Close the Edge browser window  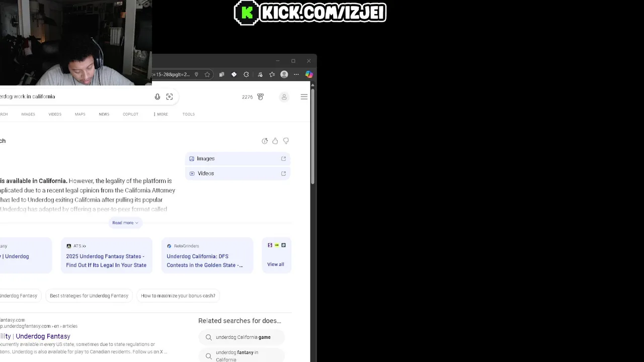point(309,61)
